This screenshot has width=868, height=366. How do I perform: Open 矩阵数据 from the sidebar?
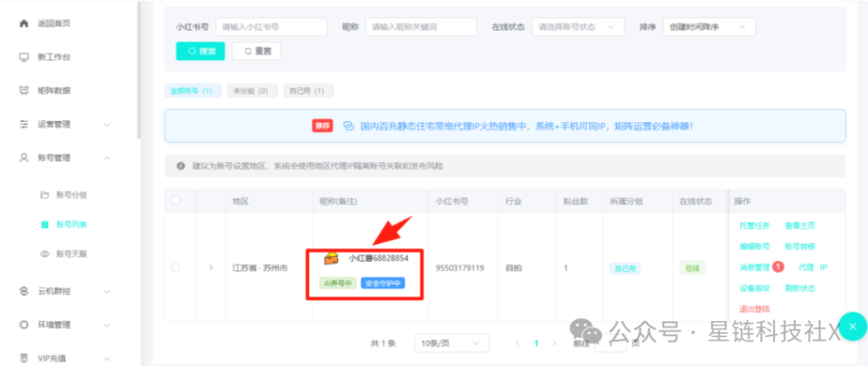point(54,91)
